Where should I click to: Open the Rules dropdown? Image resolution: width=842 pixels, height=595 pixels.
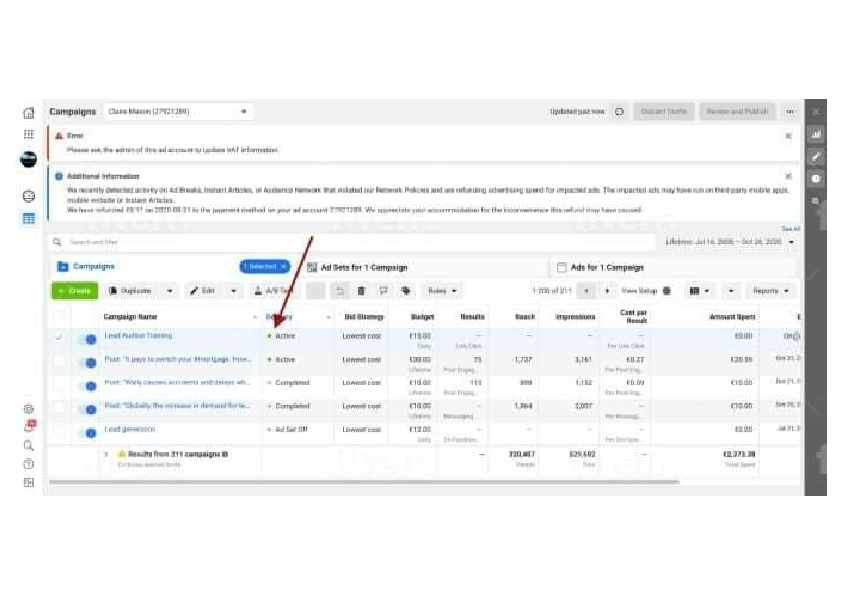point(442,291)
